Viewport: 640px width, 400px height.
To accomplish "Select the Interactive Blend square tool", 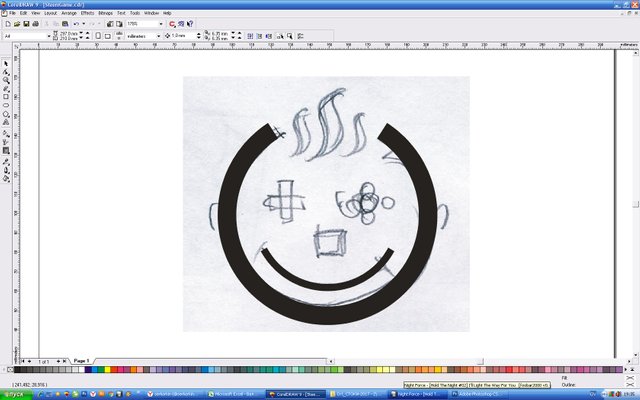I will [x=6, y=151].
